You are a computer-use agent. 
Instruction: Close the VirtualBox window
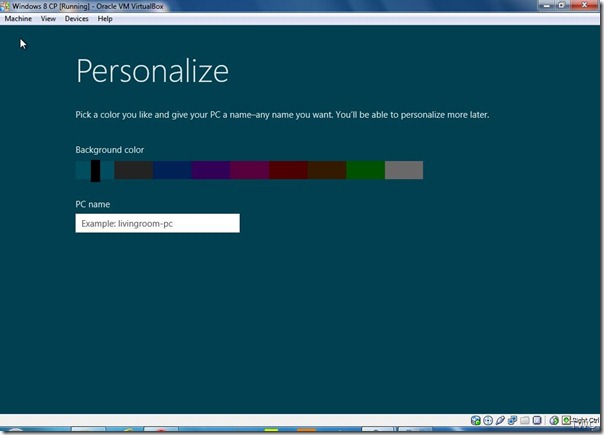click(584, 5)
